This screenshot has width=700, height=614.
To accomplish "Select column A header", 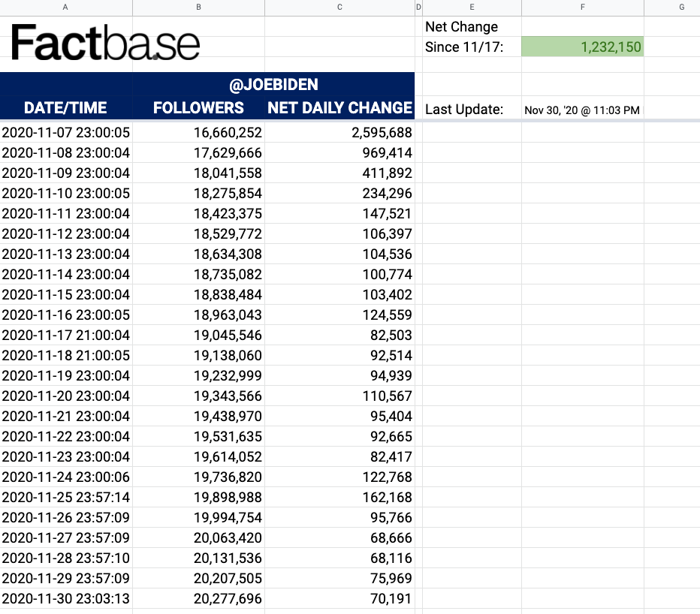I will (x=66, y=8).
